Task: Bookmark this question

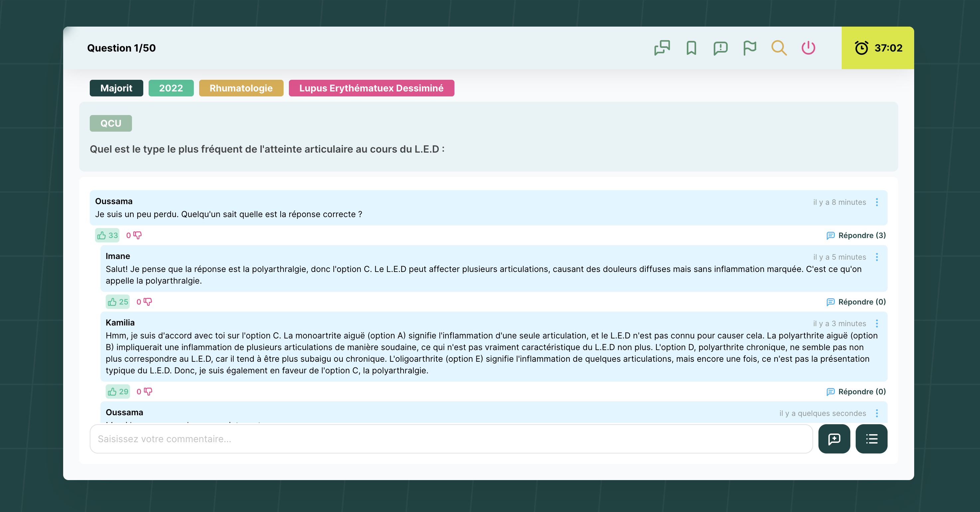Action: coord(691,48)
